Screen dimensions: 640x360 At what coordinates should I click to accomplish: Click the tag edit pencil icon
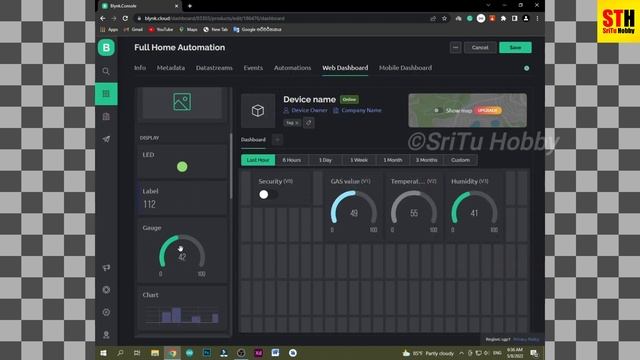[309, 122]
